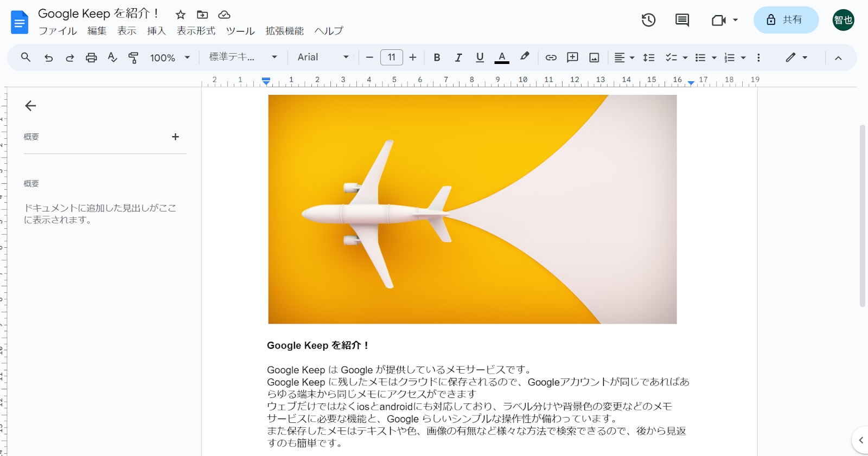Run spelling and grammar check
Viewport: 868px width, 456px height.
(x=112, y=57)
